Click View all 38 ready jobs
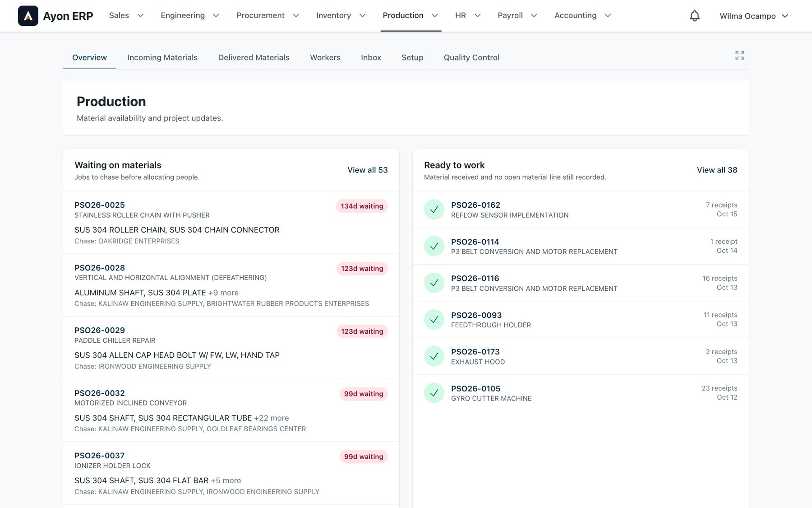This screenshot has height=508, width=812. click(717, 170)
